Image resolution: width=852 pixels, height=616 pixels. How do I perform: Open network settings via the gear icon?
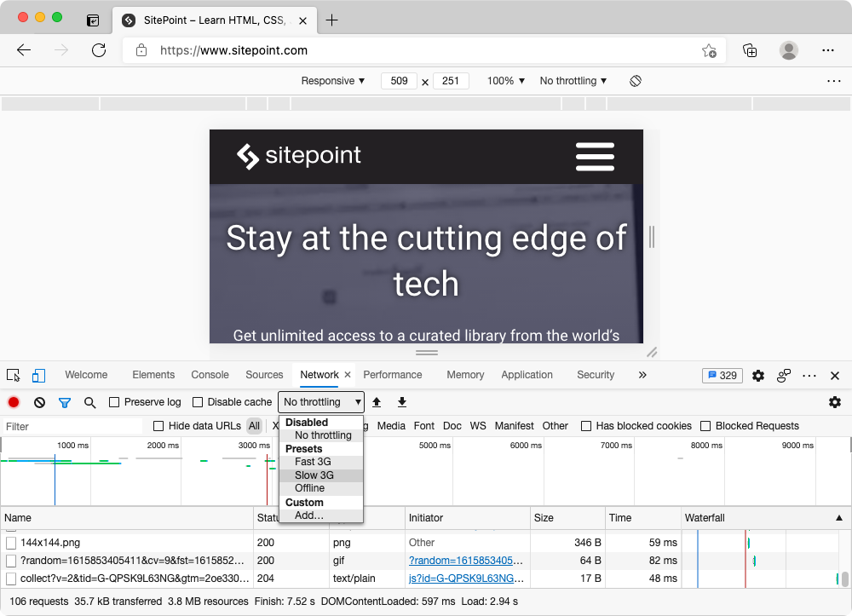[x=835, y=401]
